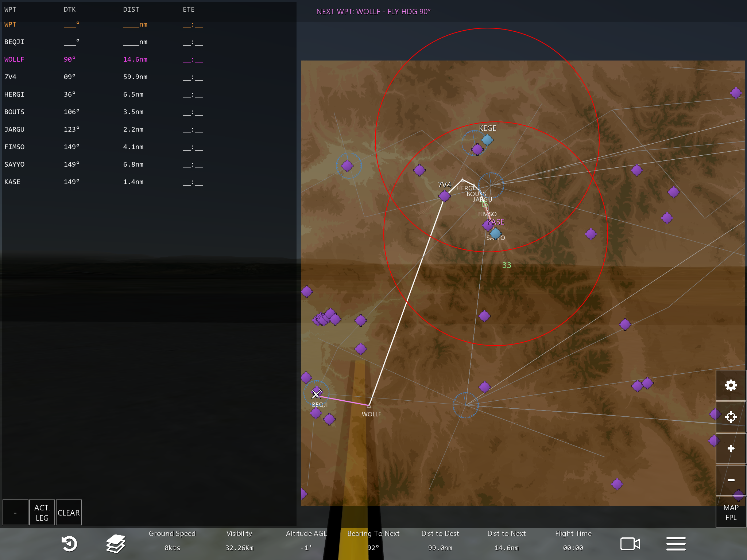The image size is (747, 560).
Task: Select the HERGI waypoint row
Action: coord(15,94)
